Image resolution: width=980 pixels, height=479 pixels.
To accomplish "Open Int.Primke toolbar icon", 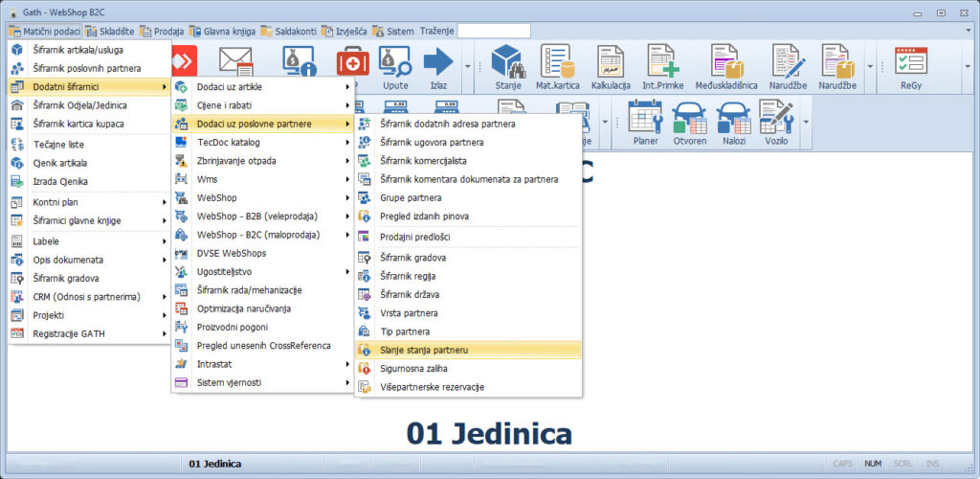I will point(661,67).
